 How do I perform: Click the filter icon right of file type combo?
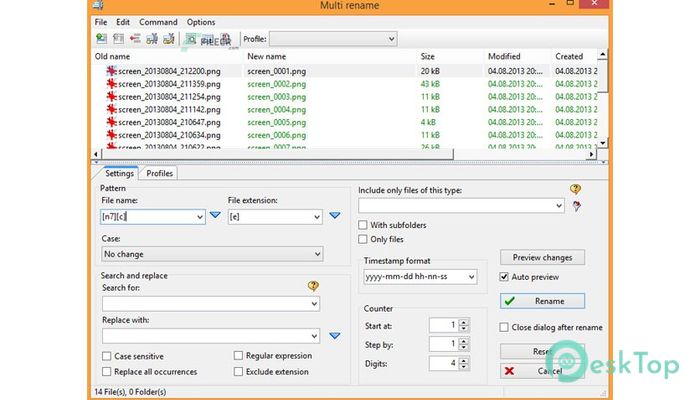click(x=577, y=206)
